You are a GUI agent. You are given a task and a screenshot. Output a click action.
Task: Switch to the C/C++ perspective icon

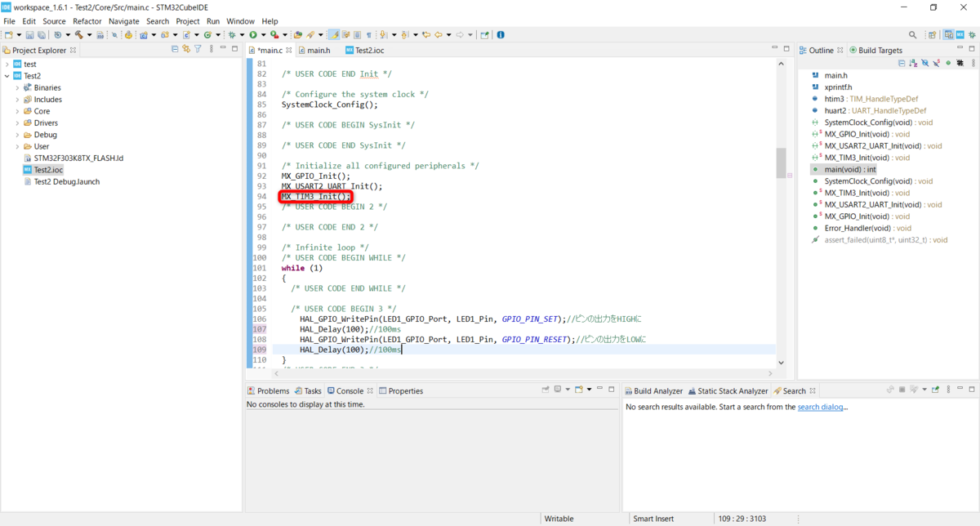point(949,35)
